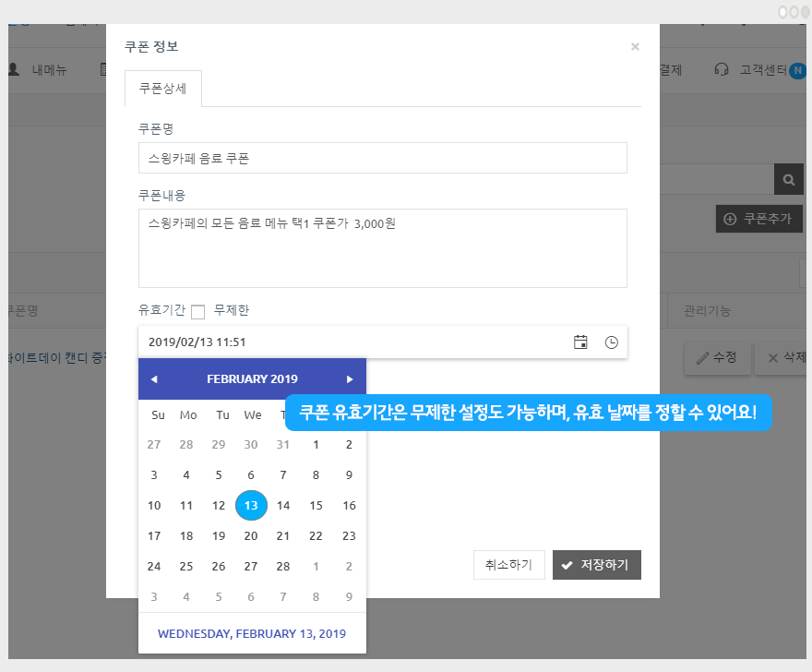The width and height of the screenshot is (812, 672).
Task: Click the 쿠폰내용 description text area
Action: tap(382, 247)
